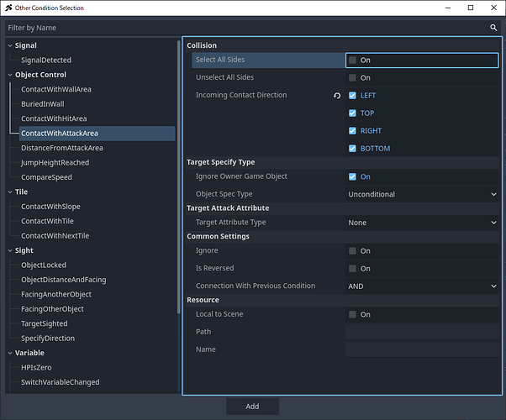Toggle the Is Reversed checkbox
This screenshot has width=506, height=420.
tap(352, 269)
